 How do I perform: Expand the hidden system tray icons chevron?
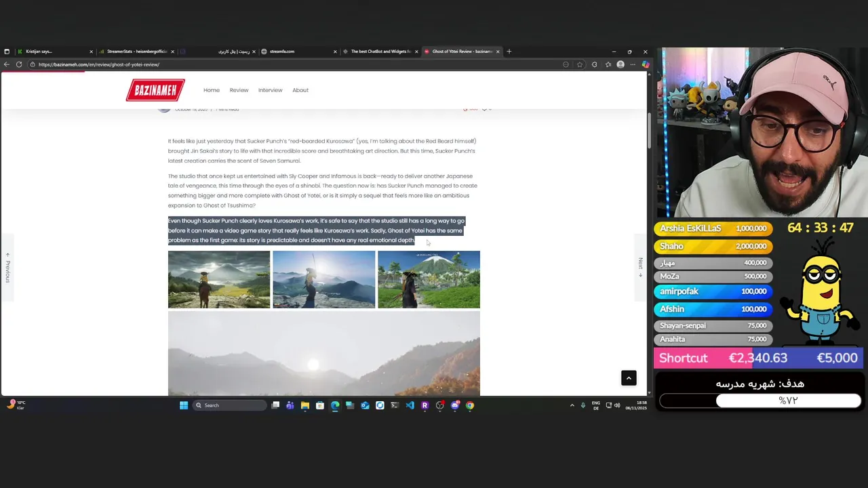click(x=572, y=405)
